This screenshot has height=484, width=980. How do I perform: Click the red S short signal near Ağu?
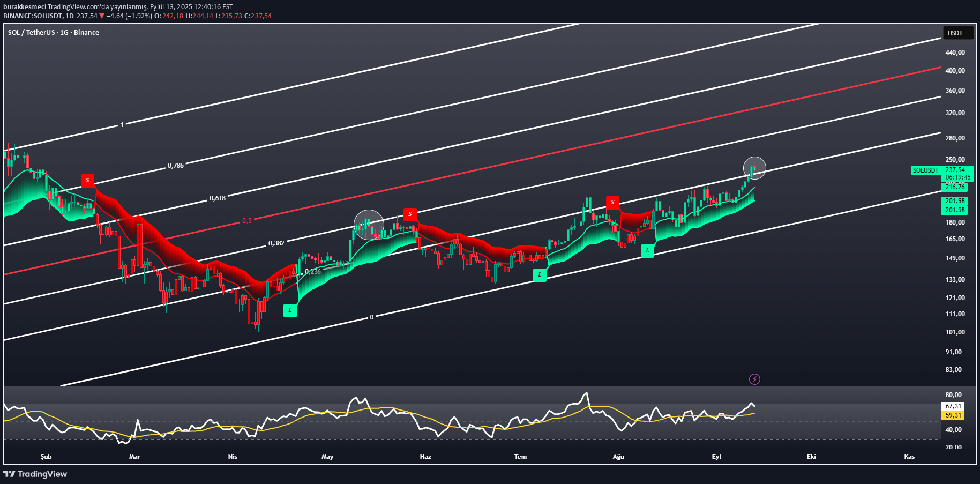click(612, 202)
